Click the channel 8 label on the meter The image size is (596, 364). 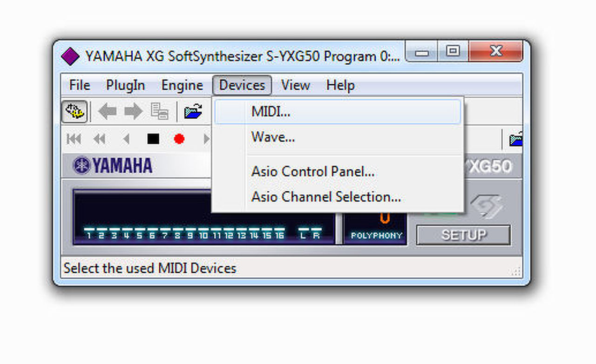[177, 236]
